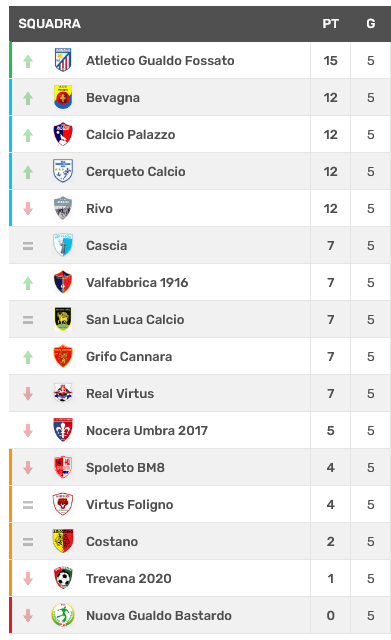
Task: Open the Nocera Umbra 2017 team link
Action: (x=147, y=430)
